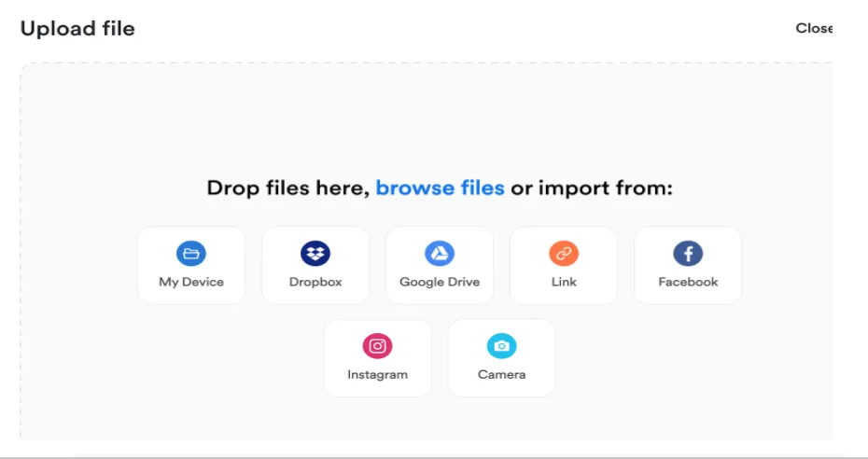Select the Camera text label
This screenshot has width=868, height=459.
501,374
